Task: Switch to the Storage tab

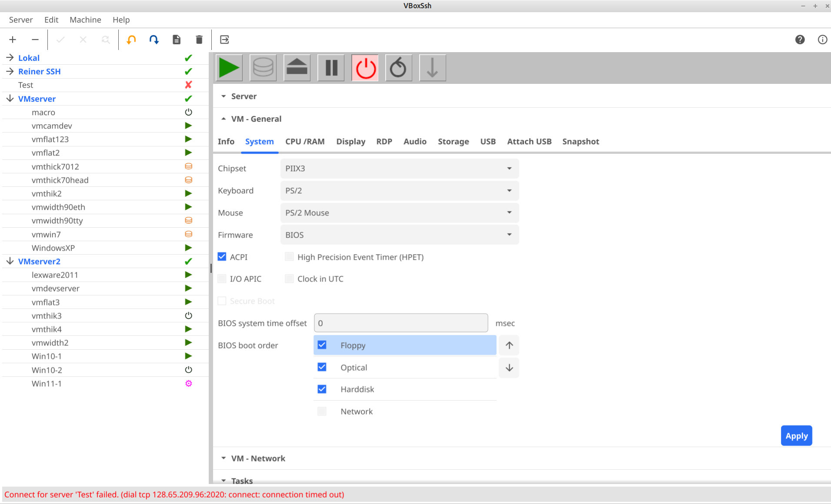Action: (454, 142)
